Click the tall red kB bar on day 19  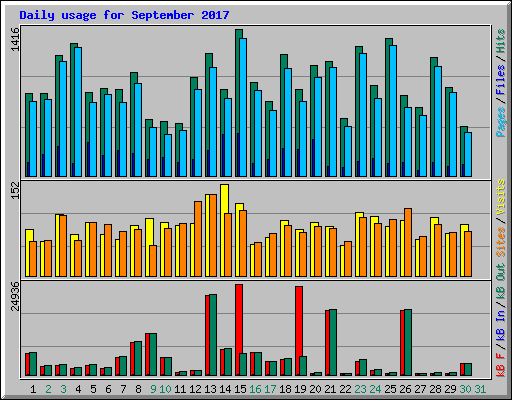(x=299, y=331)
